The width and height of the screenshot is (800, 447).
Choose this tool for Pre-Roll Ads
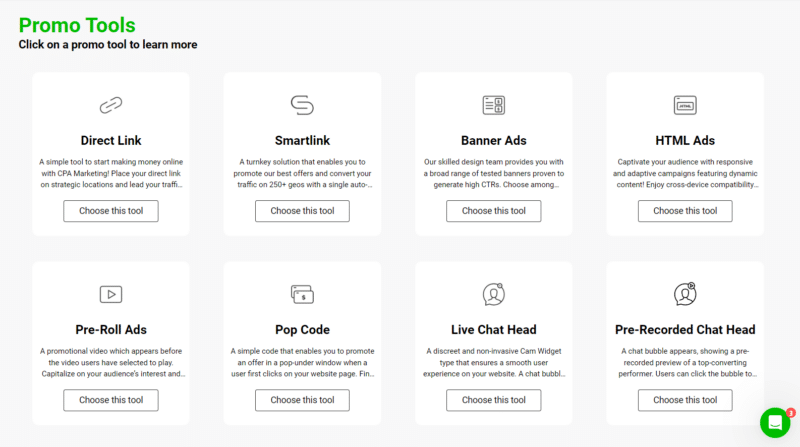pyautogui.click(x=110, y=400)
